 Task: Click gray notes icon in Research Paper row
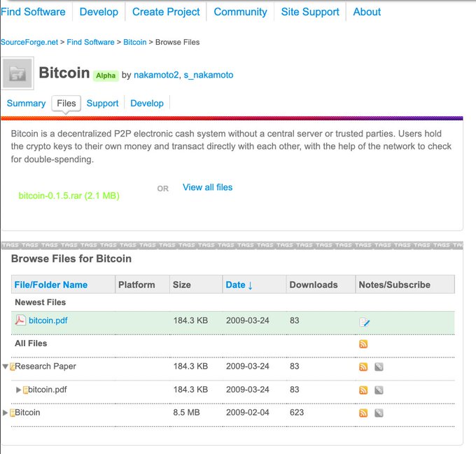[379, 367]
